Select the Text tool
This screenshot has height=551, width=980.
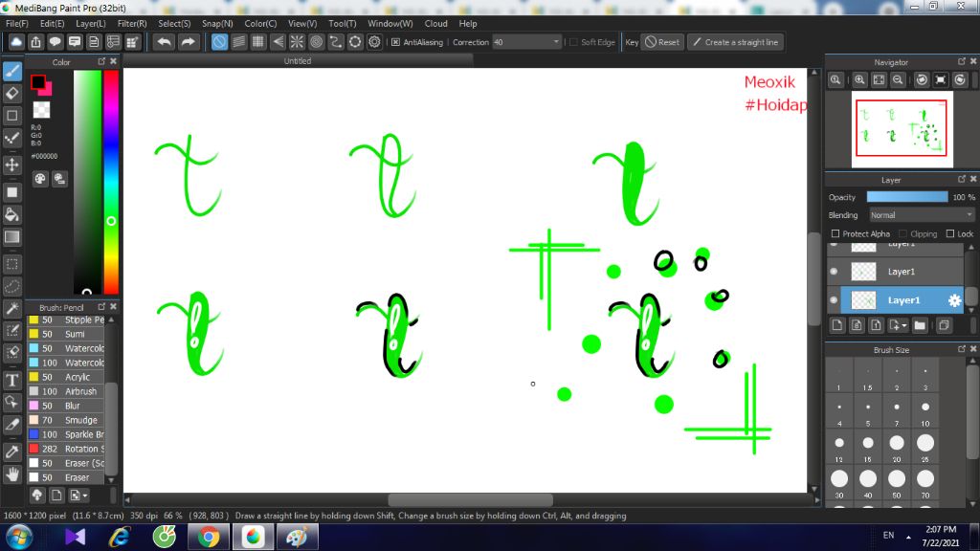click(x=11, y=380)
